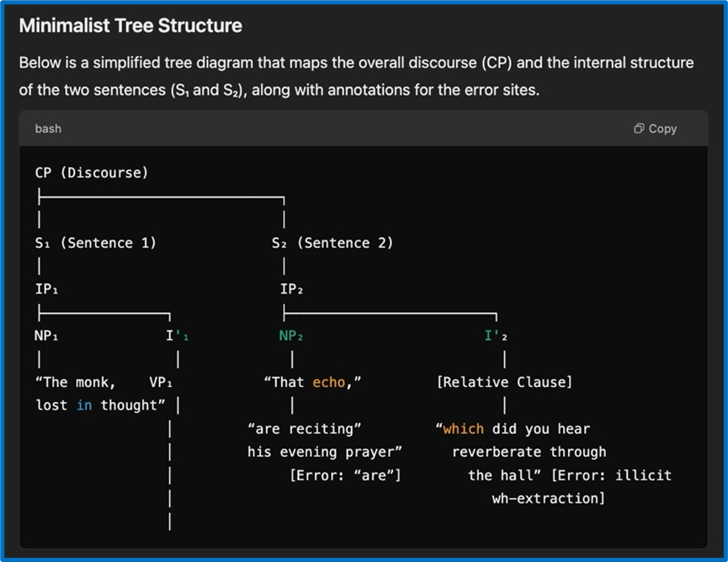
Task: Click the 'Minimalist Tree Structure' heading
Action: 130,25
